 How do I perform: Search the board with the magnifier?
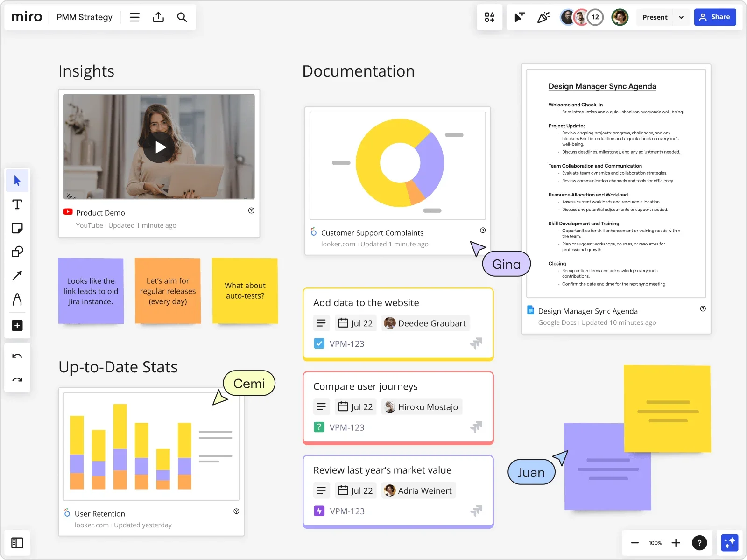182,17
